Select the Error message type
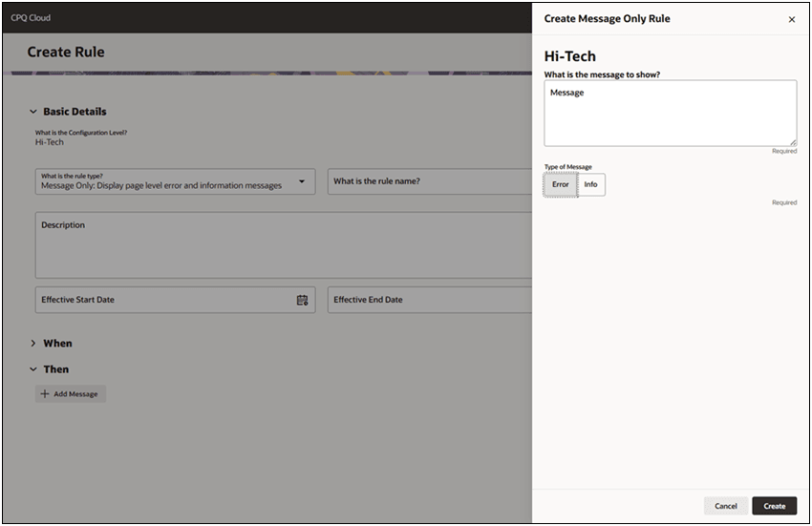The image size is (812, 526). point(561,184)
